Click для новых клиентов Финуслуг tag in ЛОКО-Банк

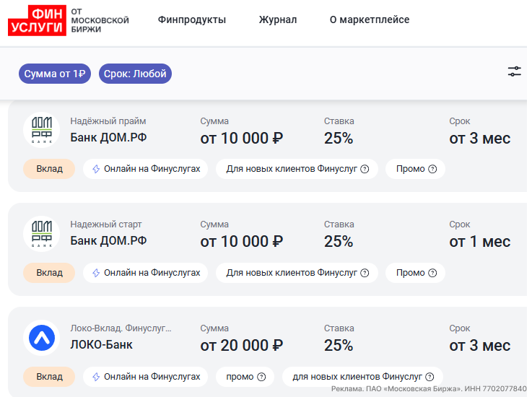tap(362, 377)
